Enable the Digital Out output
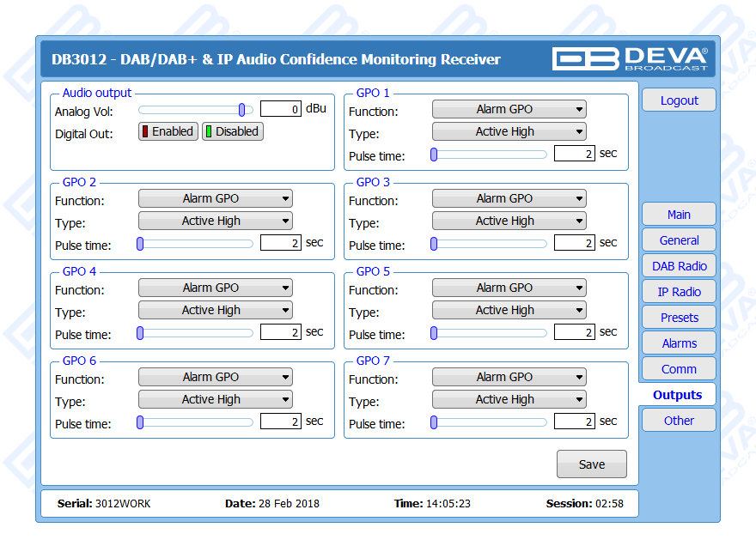 tap(168, 131)
